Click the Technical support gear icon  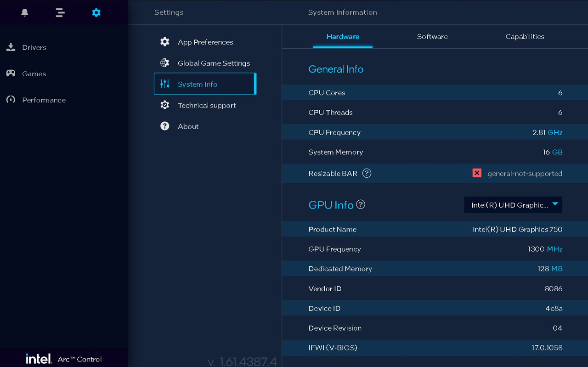tap(165, 105)
